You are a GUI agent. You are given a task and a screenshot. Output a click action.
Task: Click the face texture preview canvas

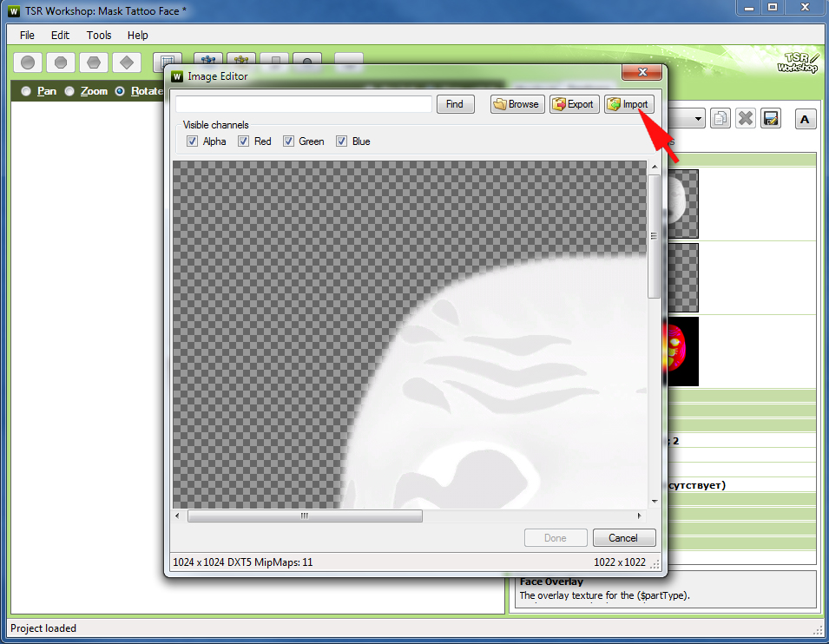(x=410, y=335)
